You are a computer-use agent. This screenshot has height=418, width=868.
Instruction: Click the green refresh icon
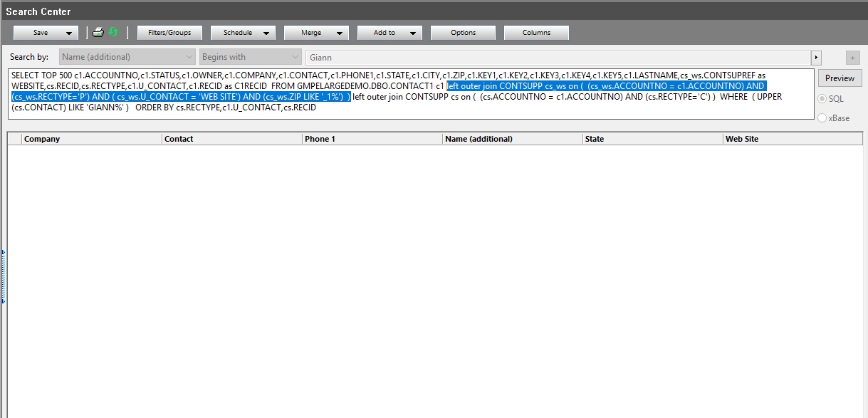click(113, 32)
